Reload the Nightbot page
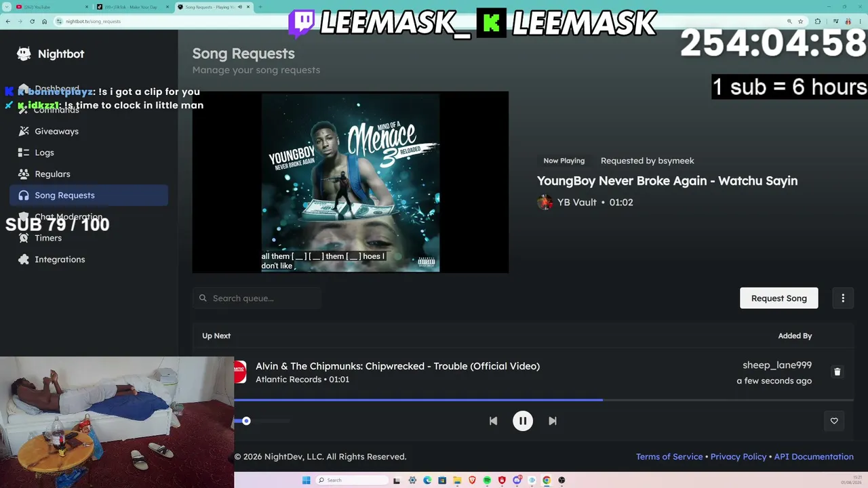This screenshot has width=868, height=488. pyautogui.click(x=32, y=21)
